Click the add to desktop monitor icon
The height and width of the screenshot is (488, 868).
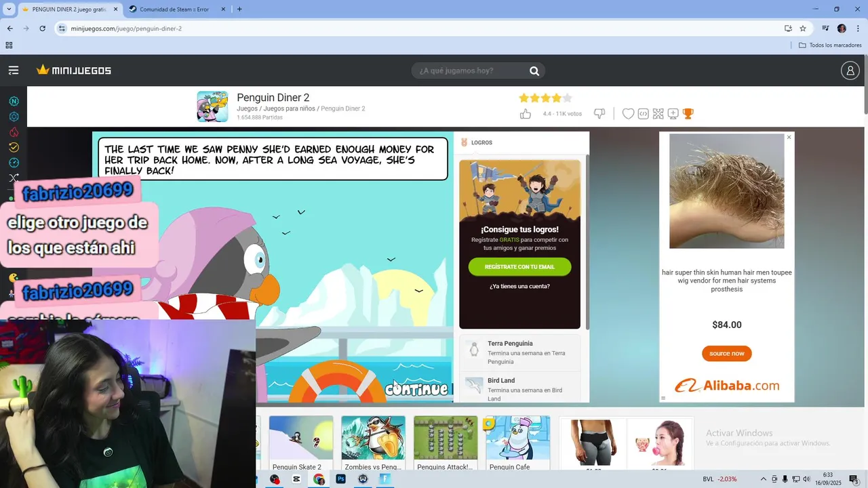[x=673, y=114]
